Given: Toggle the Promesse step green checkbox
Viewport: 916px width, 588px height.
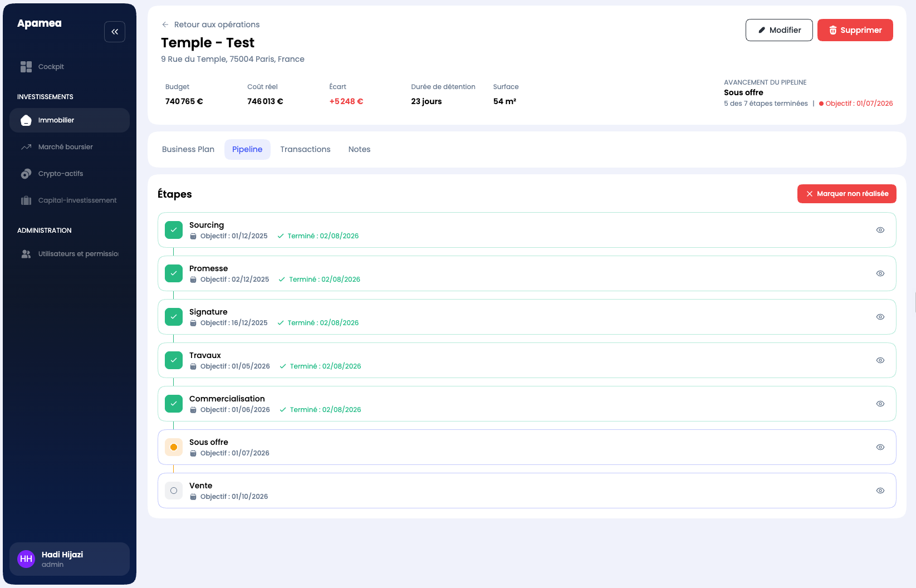Looking at the screenshot, I should point(174,273).
